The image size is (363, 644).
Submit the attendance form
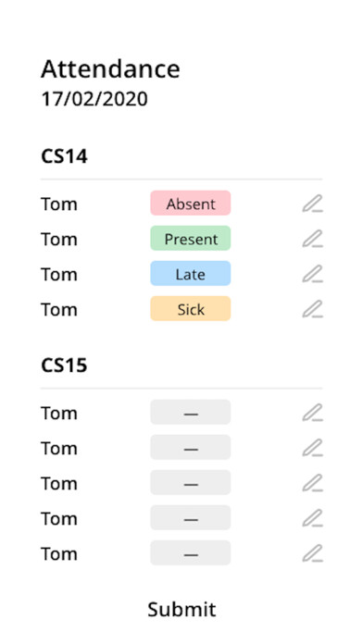pyautogui.click(x=181, y=609)
